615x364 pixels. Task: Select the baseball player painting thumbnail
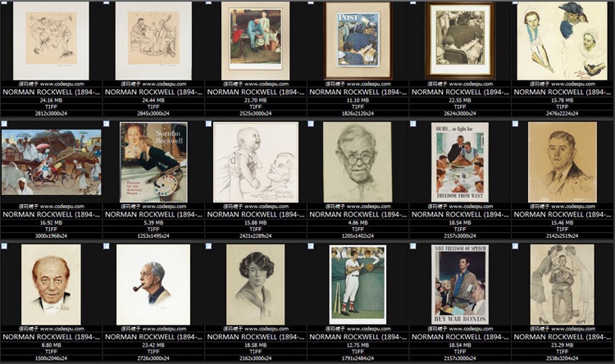(358, 284)
